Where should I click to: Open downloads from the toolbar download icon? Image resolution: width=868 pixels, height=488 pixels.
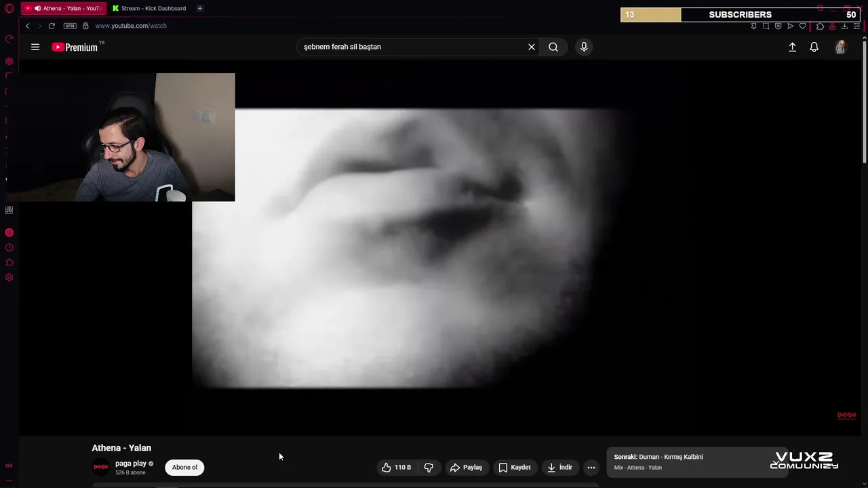pyautogui.click(x=844, y=26)
